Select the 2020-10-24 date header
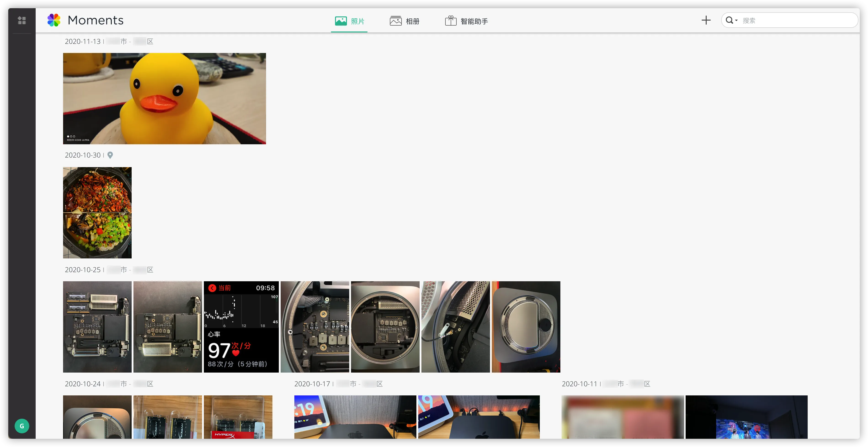 (x=83, y=384)
